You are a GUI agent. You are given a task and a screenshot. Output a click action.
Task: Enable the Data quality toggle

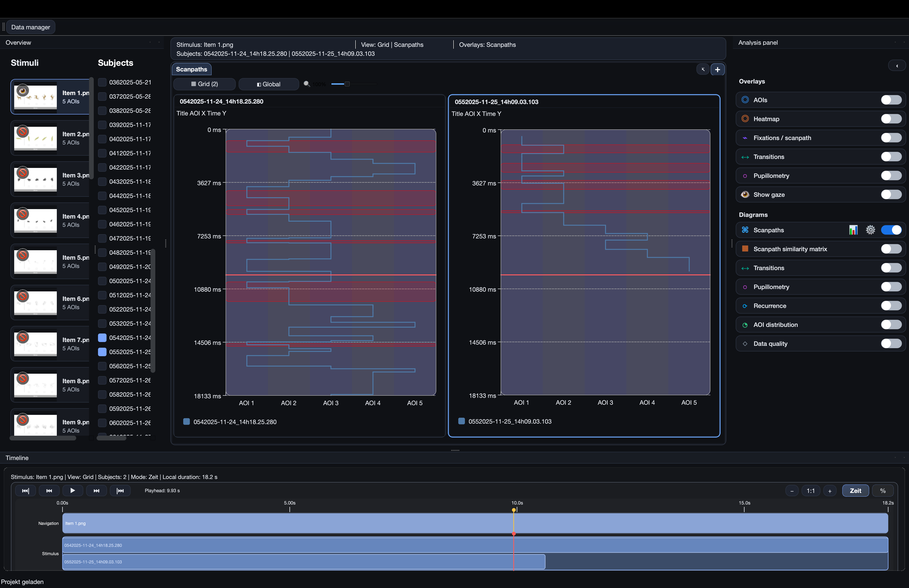[x=891, y=343]
